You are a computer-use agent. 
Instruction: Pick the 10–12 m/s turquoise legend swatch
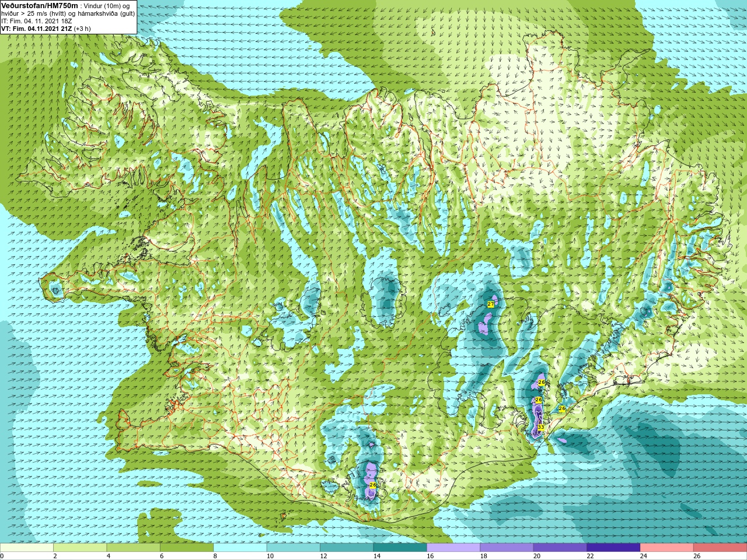pyautogui.click(x=294, y=548)
